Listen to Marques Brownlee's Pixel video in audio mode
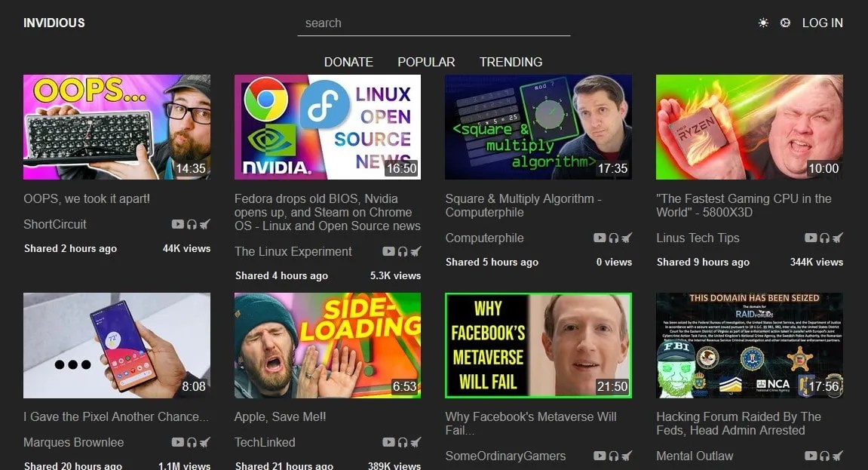The image size is (868, 470). point(192,442)
